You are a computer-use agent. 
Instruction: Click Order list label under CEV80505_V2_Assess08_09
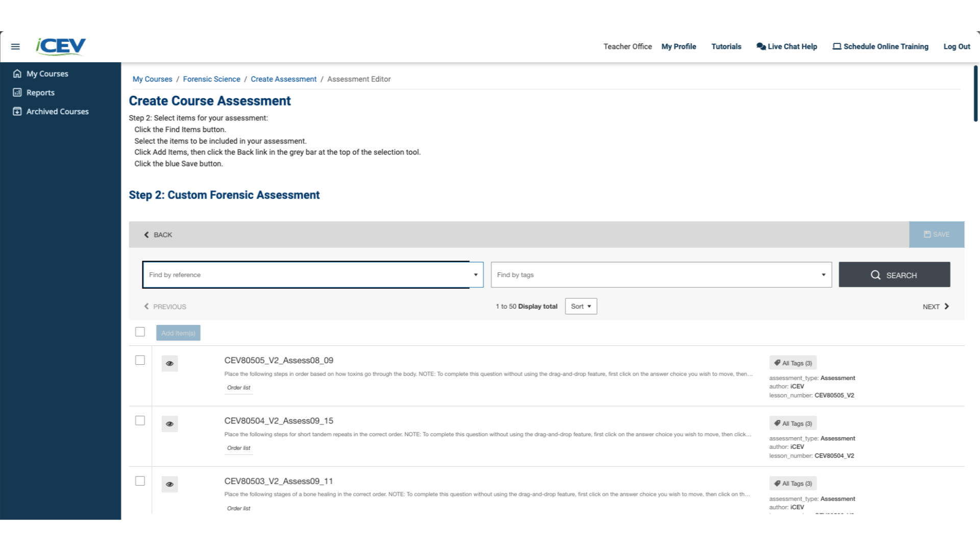click(x=238, y=388)
